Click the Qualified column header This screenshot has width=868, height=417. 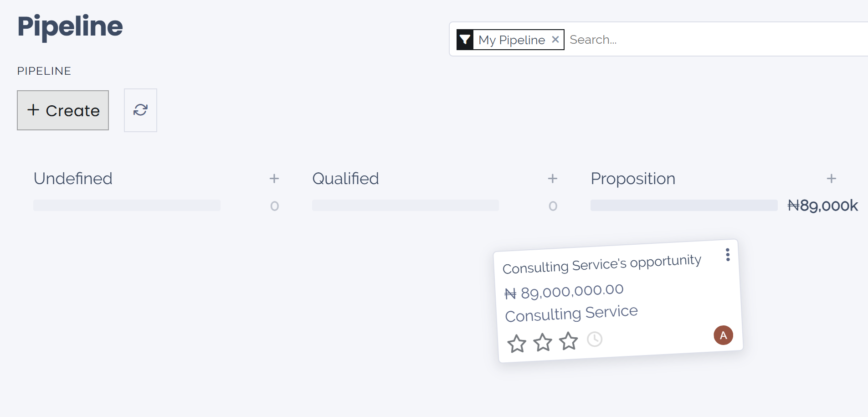[345, 179]
